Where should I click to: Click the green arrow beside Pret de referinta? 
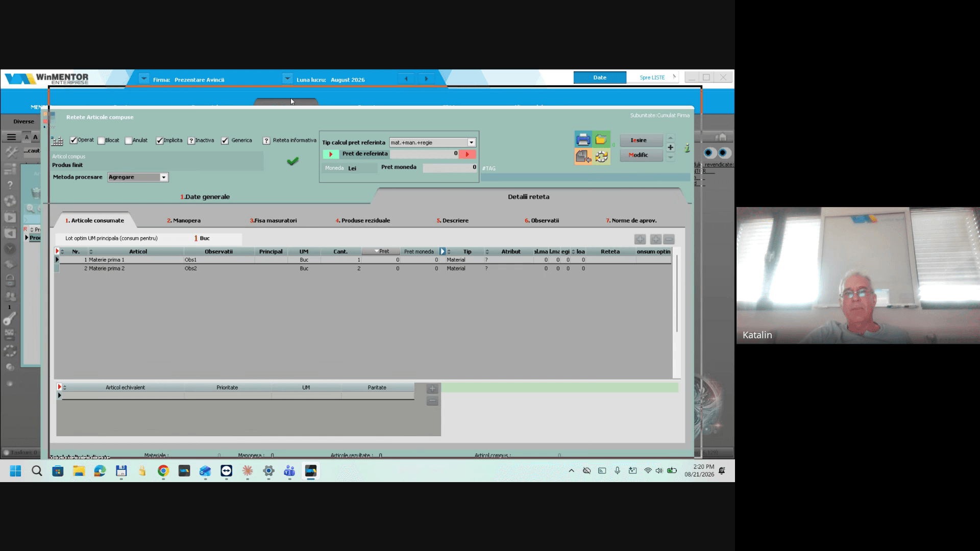(x=331, y=154)
